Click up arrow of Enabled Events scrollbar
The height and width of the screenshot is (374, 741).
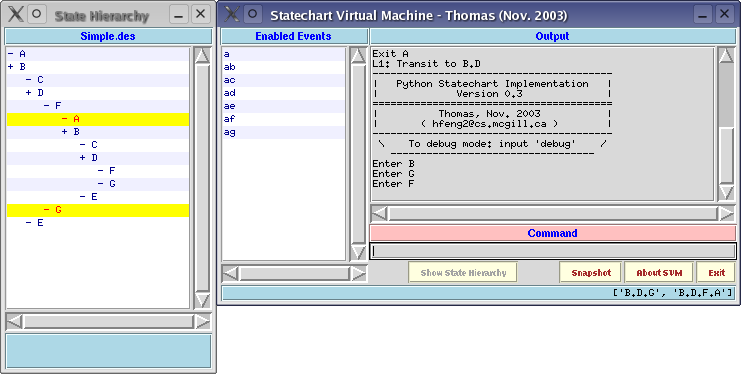click(358, 56)
